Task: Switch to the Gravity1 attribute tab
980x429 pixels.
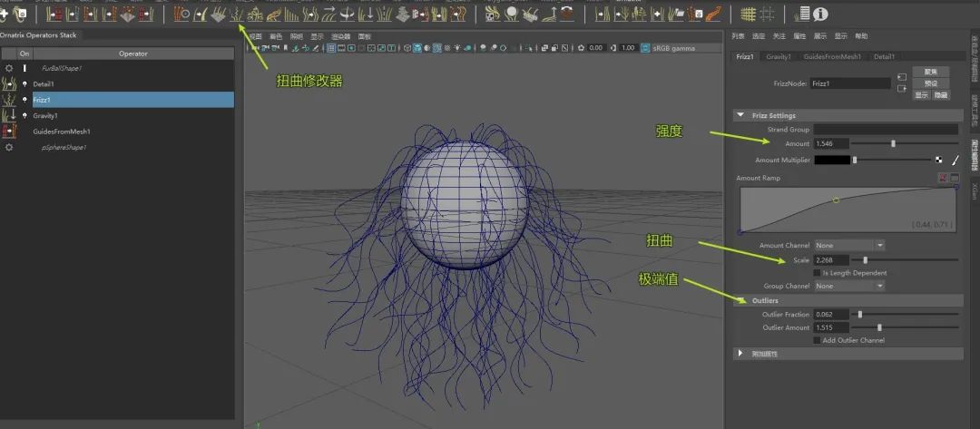Action: pyautogui.click(x=778, y=56)
